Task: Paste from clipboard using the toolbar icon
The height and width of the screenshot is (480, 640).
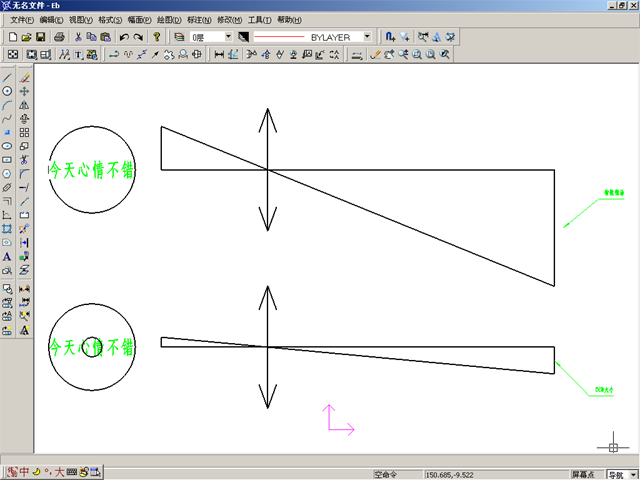Action: click(x=105, y=37)
